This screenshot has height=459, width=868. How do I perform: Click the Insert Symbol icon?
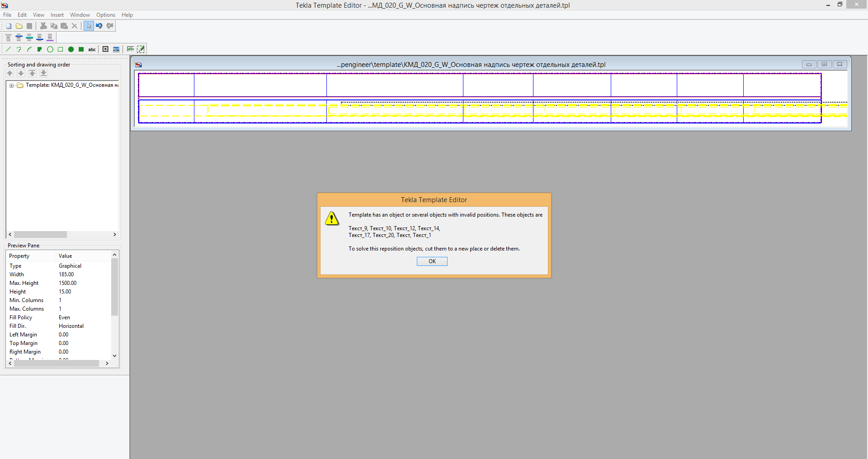(105, 49)
